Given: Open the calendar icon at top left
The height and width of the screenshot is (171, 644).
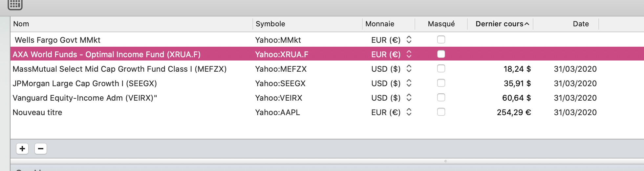Looking at the screenshot, I should coord(15,4).
